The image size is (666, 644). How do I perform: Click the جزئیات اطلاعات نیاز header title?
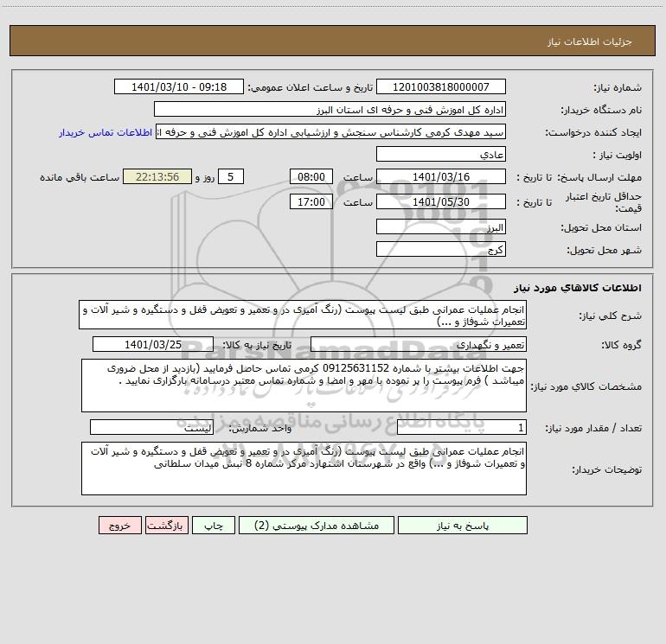click(x=590, y=41)
